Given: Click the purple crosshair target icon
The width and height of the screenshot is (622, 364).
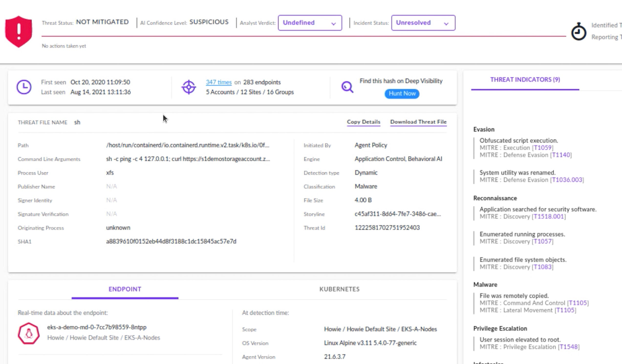Looking at the screenshot, I should [189, 87].
